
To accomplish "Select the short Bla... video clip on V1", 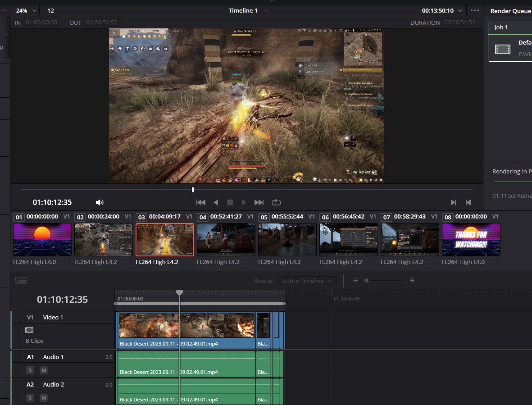I will point(263,330).
